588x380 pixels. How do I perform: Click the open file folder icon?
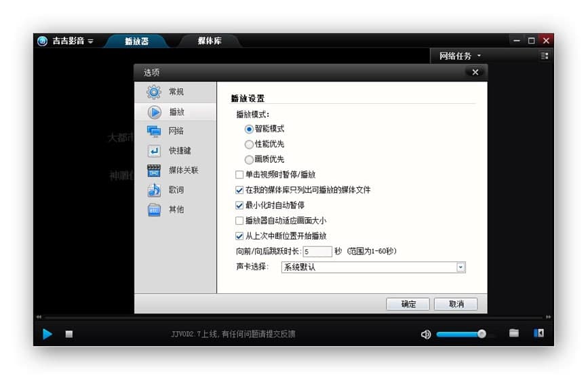tap(514, 332)
